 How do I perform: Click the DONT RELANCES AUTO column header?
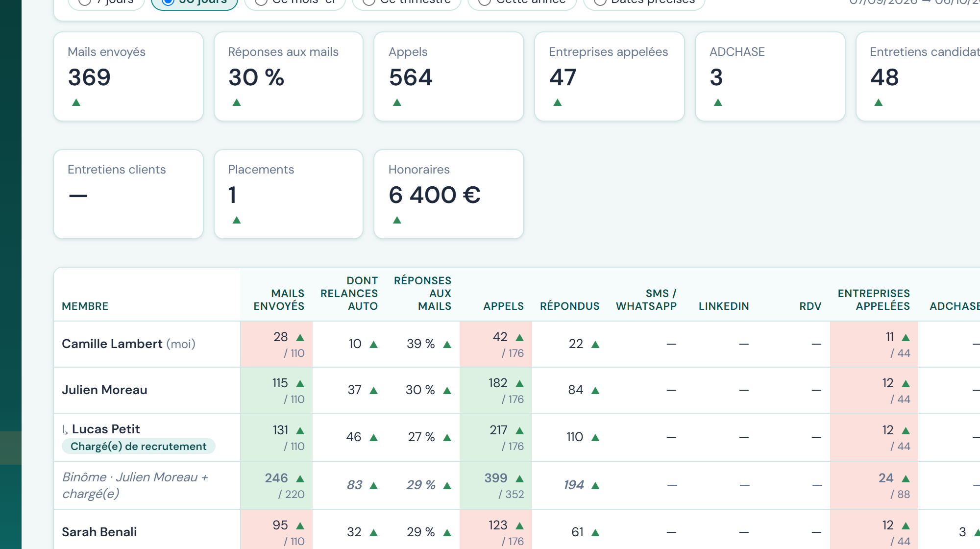[x=349, y=294]
